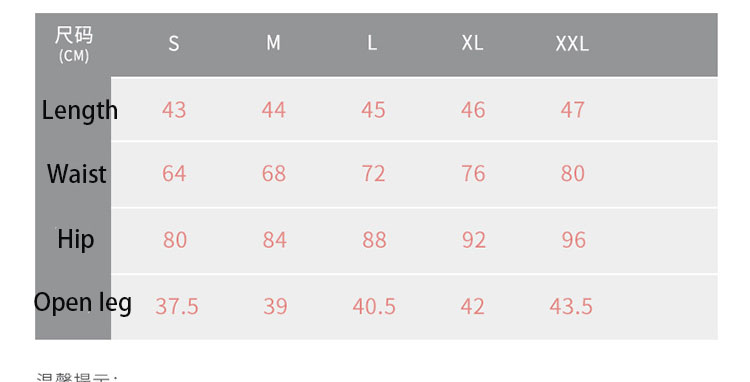
Task: Click the XXL size column header
Action: pos(572,44)
